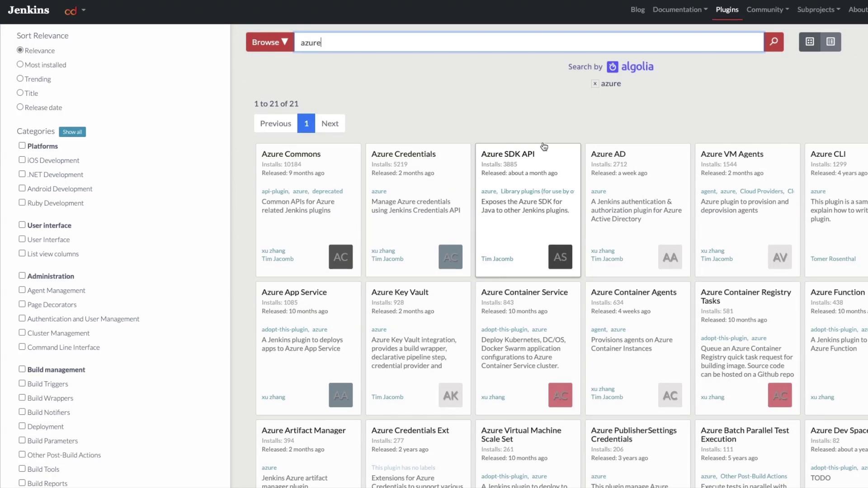868x488 pixels.
Task: Go to Next results page
Action: (330, 123)
